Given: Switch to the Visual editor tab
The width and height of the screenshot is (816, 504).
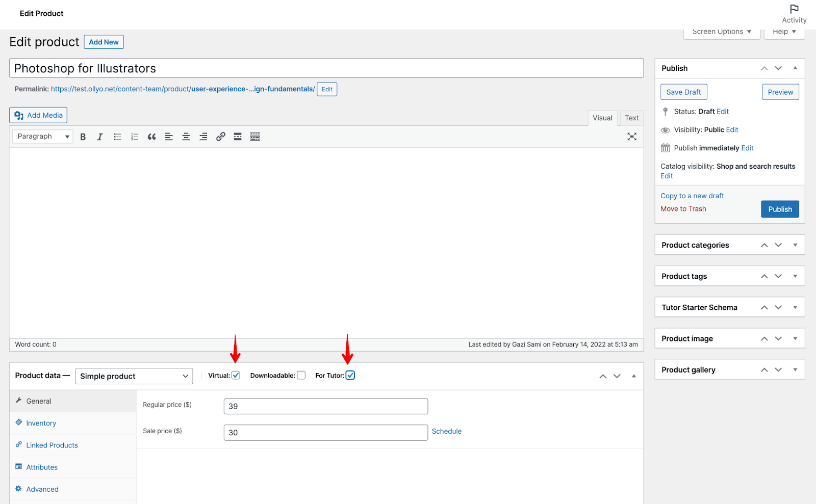Looking at the screenshot, I should (602, 118).
